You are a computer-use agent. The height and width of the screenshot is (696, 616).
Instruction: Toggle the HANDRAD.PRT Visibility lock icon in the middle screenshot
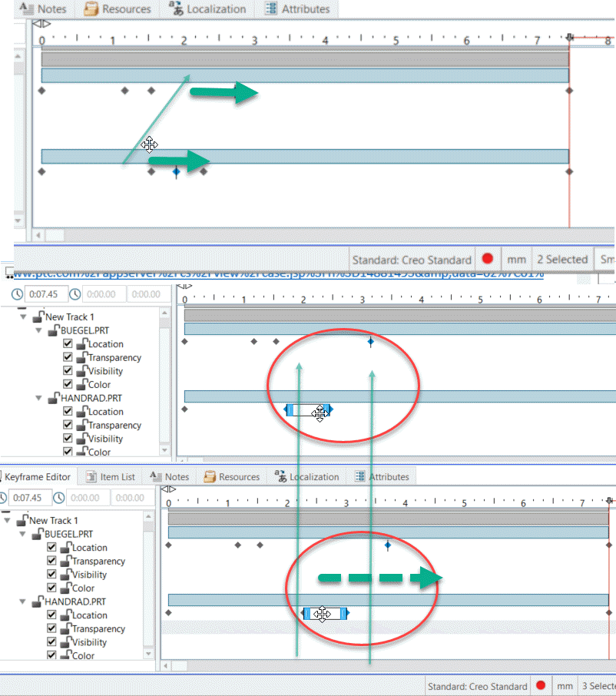click(x=82, y=439)
